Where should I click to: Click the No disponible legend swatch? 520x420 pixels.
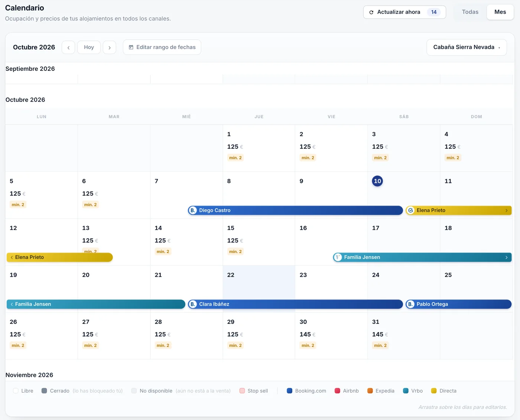click(134, 391)
